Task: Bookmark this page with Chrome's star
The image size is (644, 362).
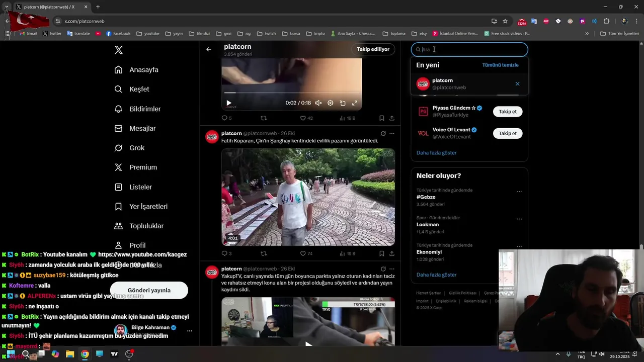Action: click(x=505, y=21)
